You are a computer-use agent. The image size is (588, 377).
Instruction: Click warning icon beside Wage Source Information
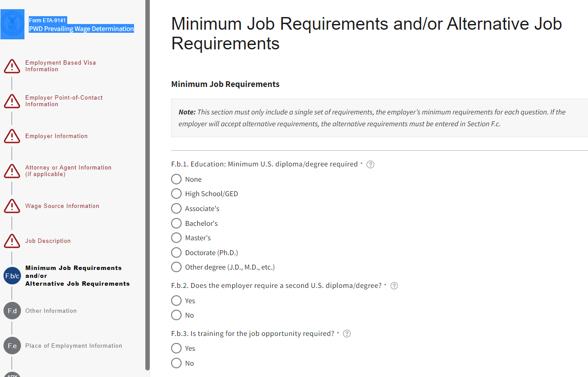(12, 206)
